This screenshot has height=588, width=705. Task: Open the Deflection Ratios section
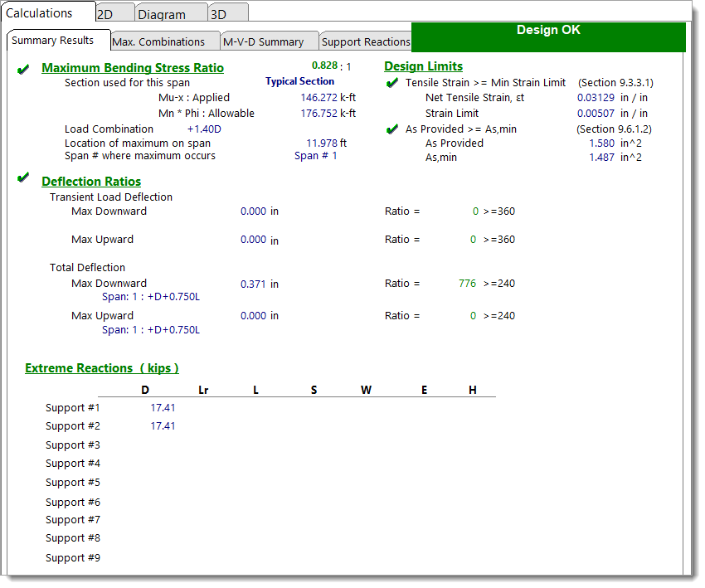[91, 181]
